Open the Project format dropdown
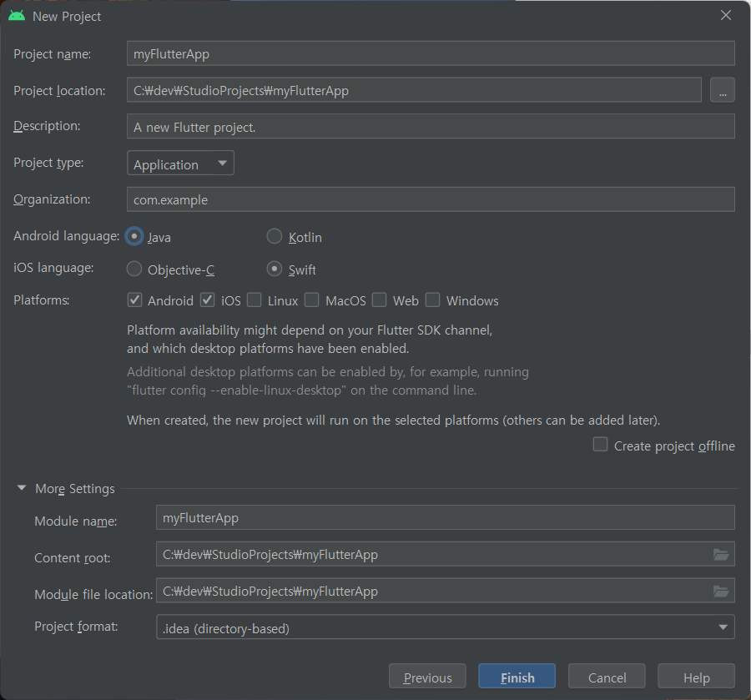751x700 pixels. tap(446, 627)
